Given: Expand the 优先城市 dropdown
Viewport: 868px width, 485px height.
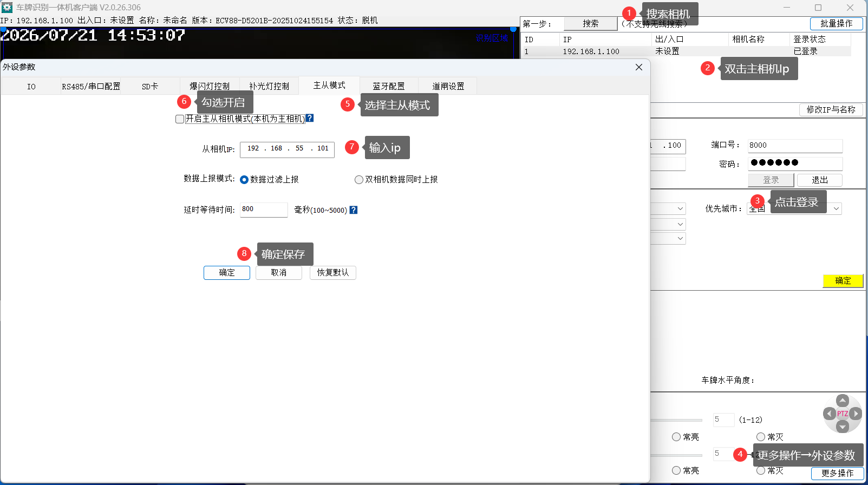Looking at the screenshot, I should (837, 208).
